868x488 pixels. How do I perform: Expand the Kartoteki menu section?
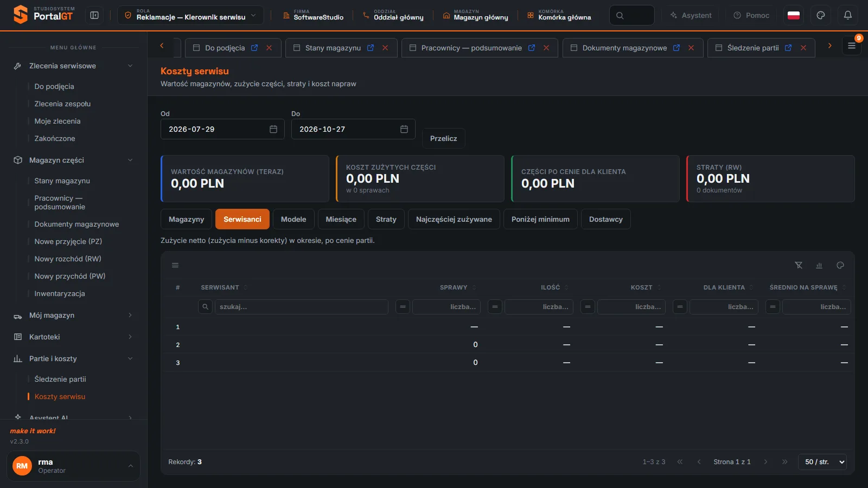click(73, 337)
